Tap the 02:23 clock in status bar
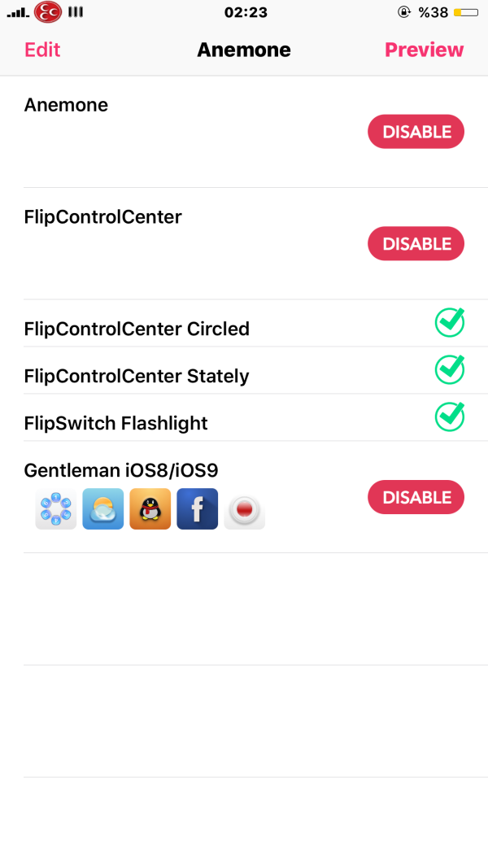 coord(244,12)
